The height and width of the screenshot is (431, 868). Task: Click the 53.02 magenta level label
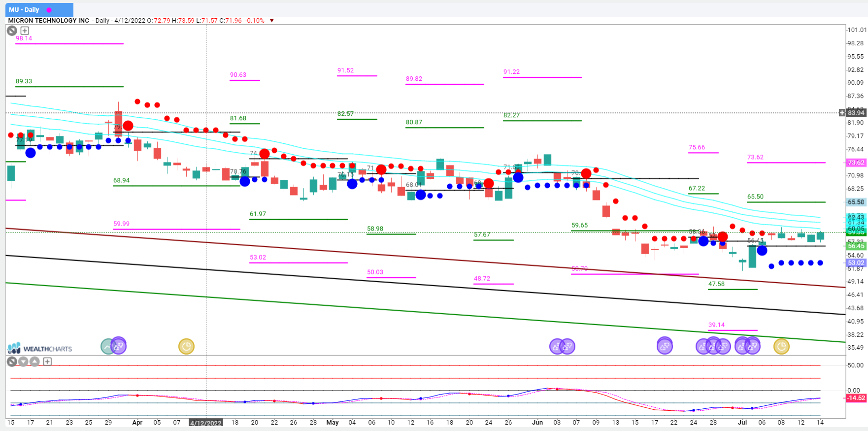point(258,257)
